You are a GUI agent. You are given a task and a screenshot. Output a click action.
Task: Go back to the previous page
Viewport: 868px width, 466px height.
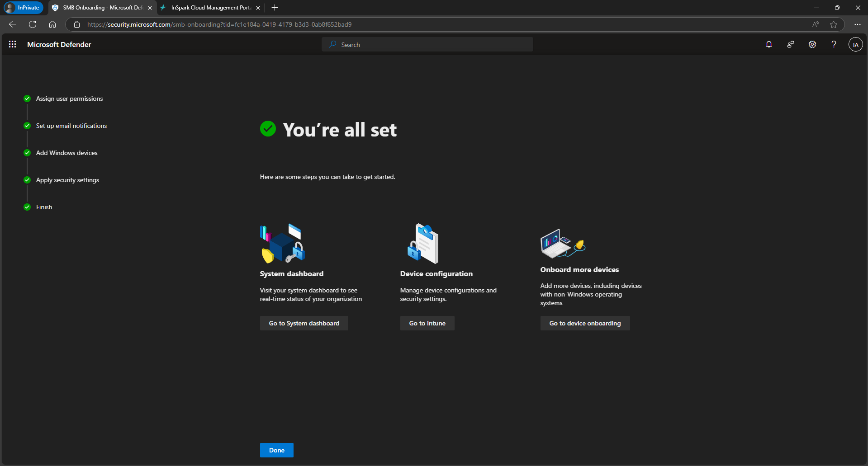13,24
